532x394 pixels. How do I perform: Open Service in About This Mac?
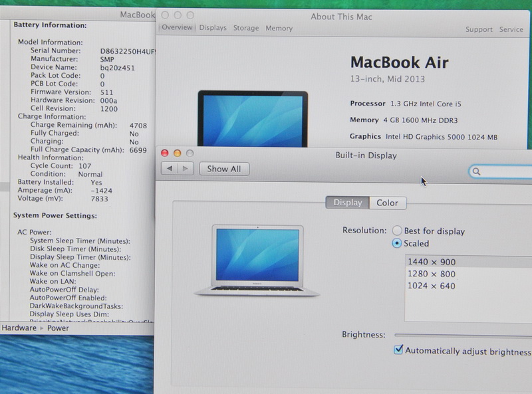(511, 29)
